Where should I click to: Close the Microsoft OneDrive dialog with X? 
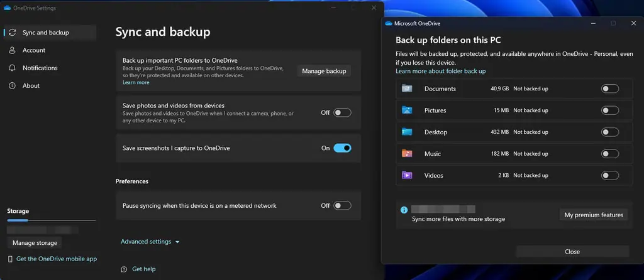point(633,23)
